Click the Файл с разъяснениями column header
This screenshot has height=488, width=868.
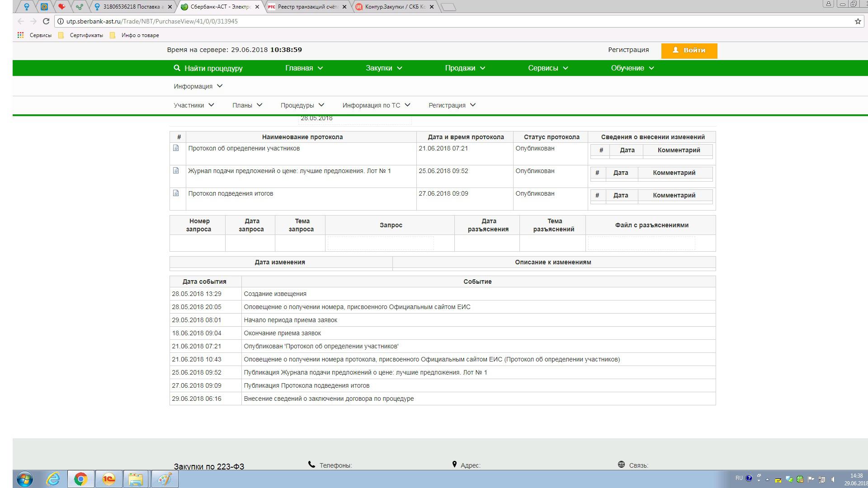point(651,225)
